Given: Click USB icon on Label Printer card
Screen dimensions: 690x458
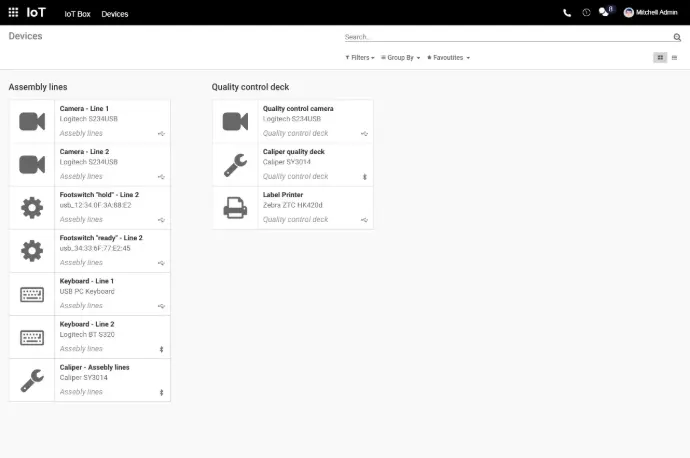Looking at the screenshot, I should pyautogui.click(x=364, y=220).
